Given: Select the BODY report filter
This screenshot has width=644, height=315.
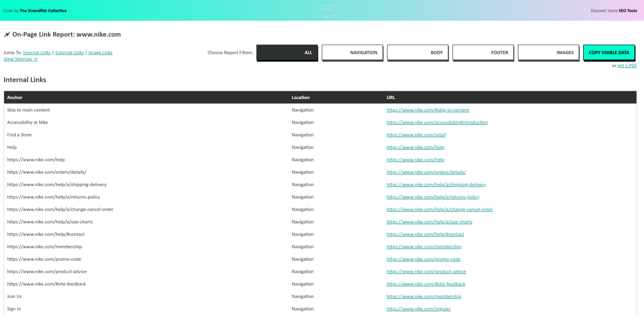Looking at the screenshot, I should (x=418, y=53).
